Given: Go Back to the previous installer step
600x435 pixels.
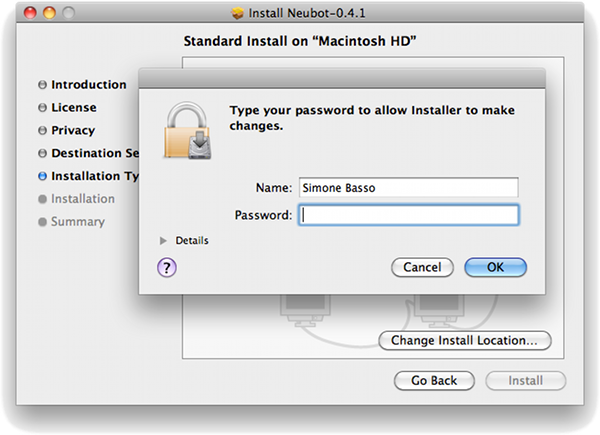Looking at the screenshot, I should 434,381.
